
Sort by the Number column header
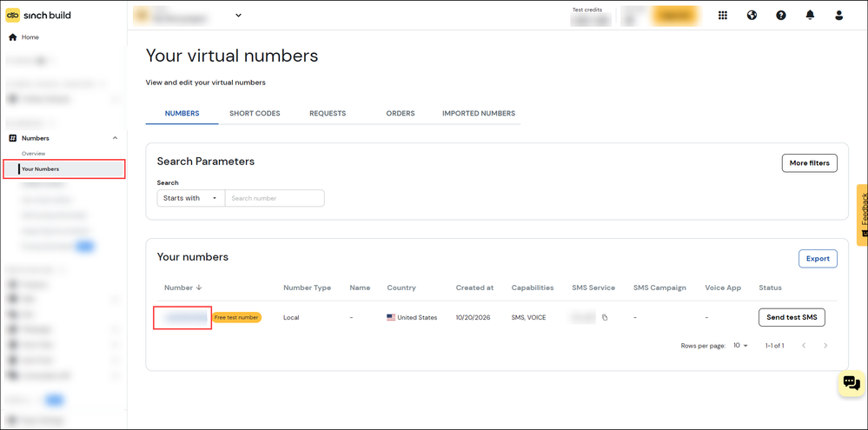183,288
